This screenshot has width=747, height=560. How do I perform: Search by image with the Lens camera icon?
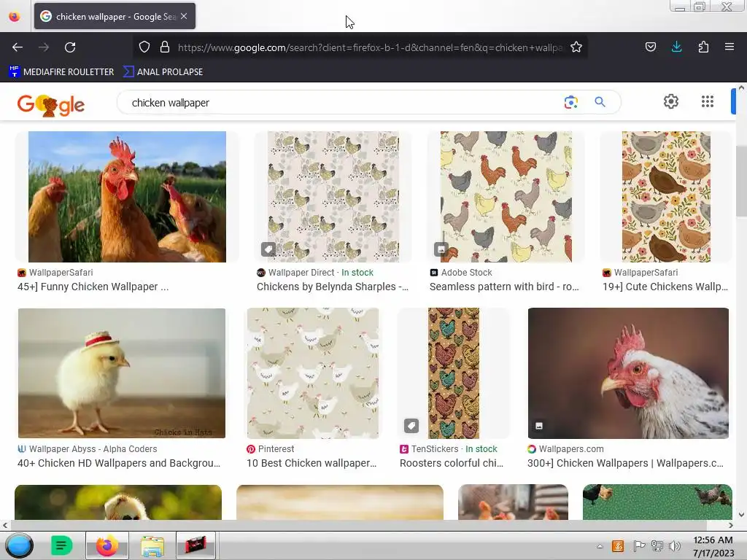[x=570, y=102]
